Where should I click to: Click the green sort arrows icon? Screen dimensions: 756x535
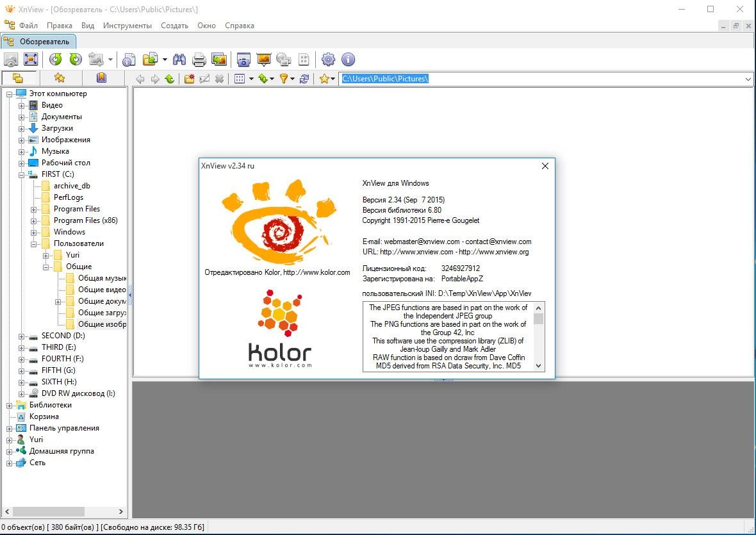pos(263,79)
